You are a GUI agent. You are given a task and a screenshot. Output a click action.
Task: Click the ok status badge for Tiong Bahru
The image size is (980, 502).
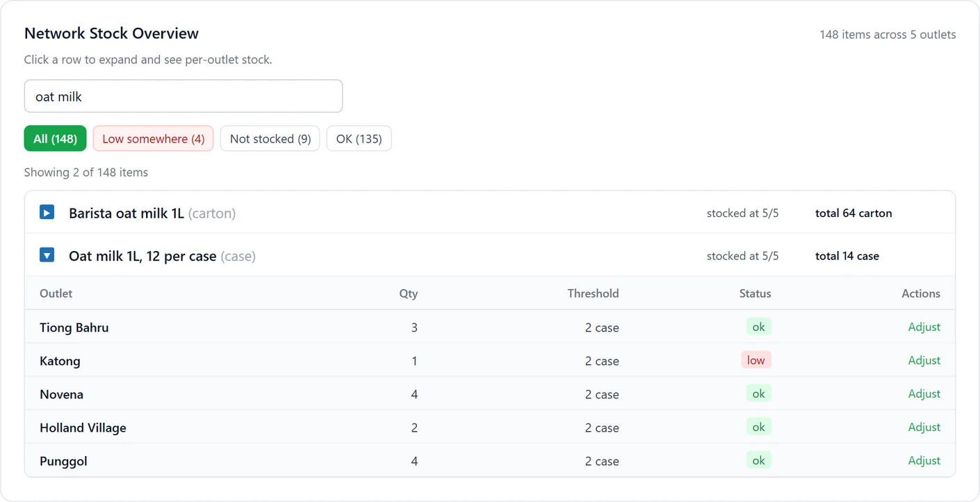[758, 327]
